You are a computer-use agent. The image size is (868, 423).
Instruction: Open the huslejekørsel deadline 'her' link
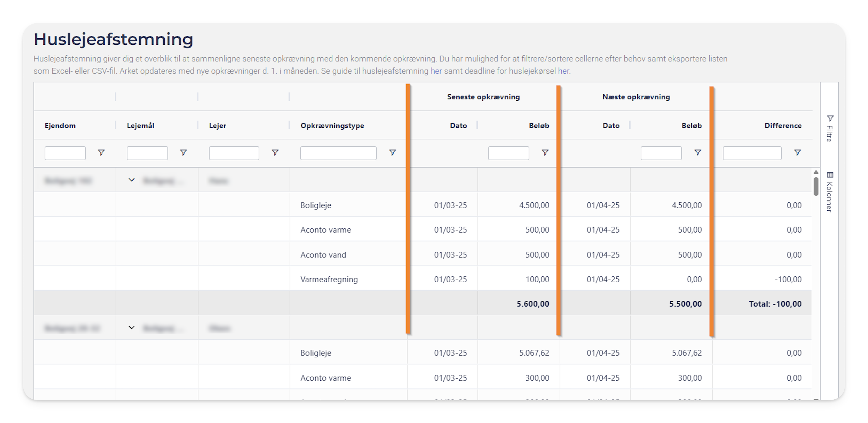coord(563,71)
